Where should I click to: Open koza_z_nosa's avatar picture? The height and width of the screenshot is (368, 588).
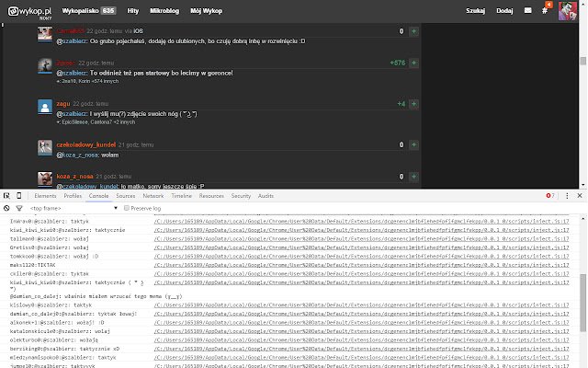[45, 179]
